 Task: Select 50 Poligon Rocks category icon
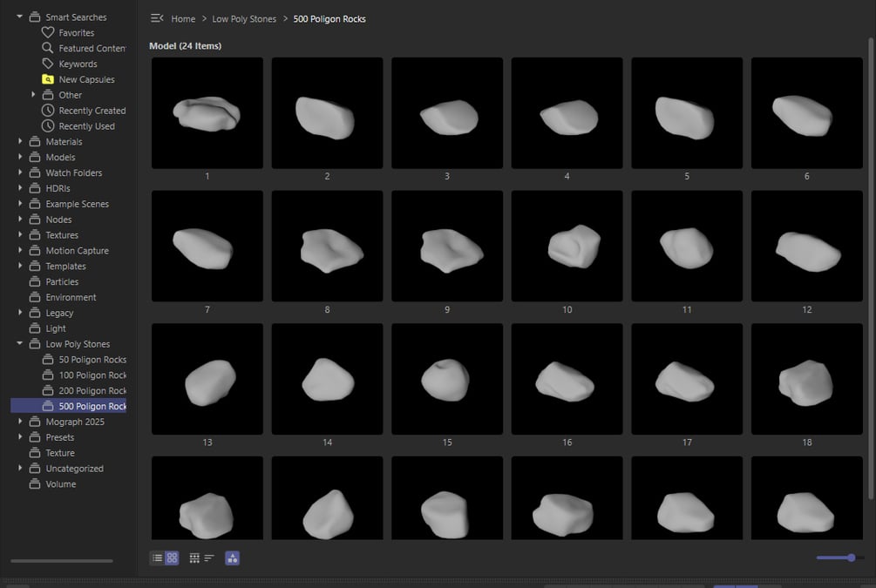tap(48, 360)
